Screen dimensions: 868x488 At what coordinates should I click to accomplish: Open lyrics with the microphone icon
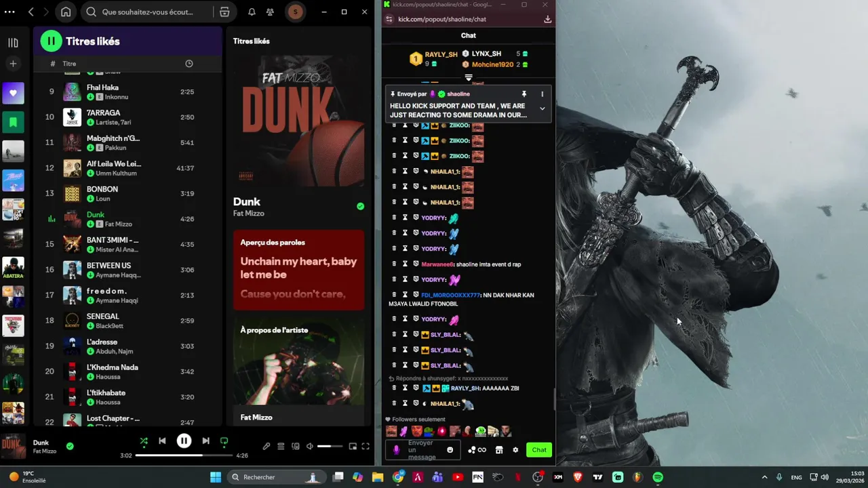(x=267, y=446)
